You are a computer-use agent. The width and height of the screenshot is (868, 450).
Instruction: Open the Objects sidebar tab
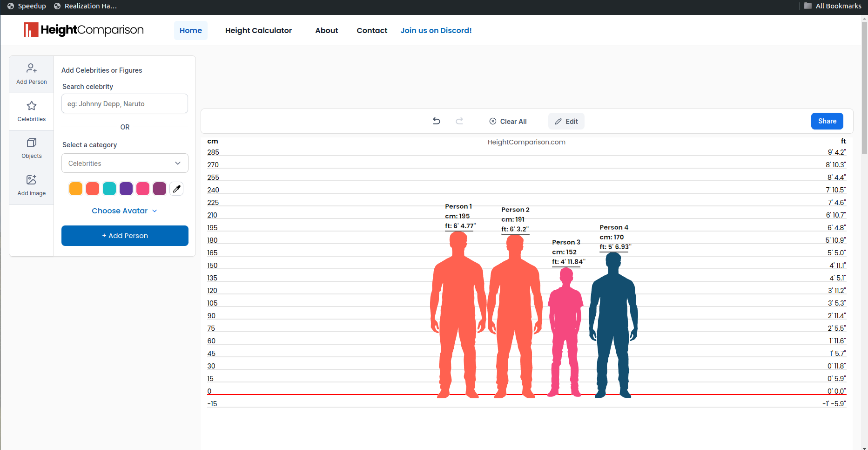tap(32, 149)
